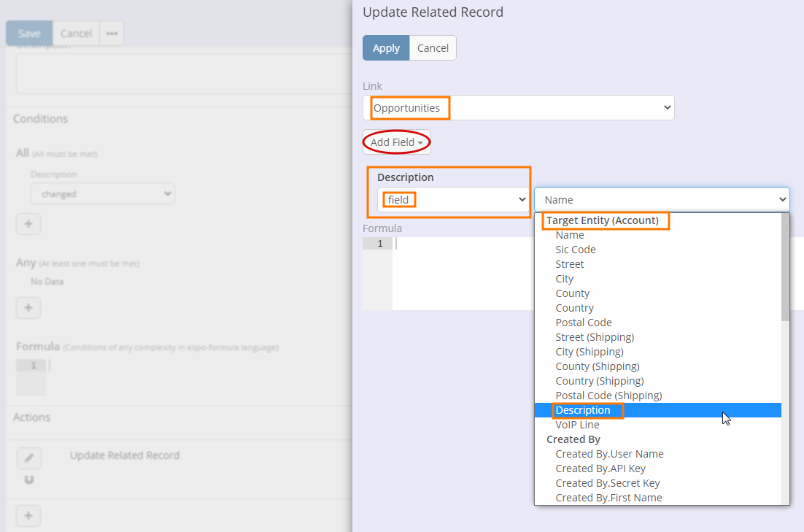This screenshot has width=804, height=532.
Task: Add a condition under the All section
Action: point(28,224)
